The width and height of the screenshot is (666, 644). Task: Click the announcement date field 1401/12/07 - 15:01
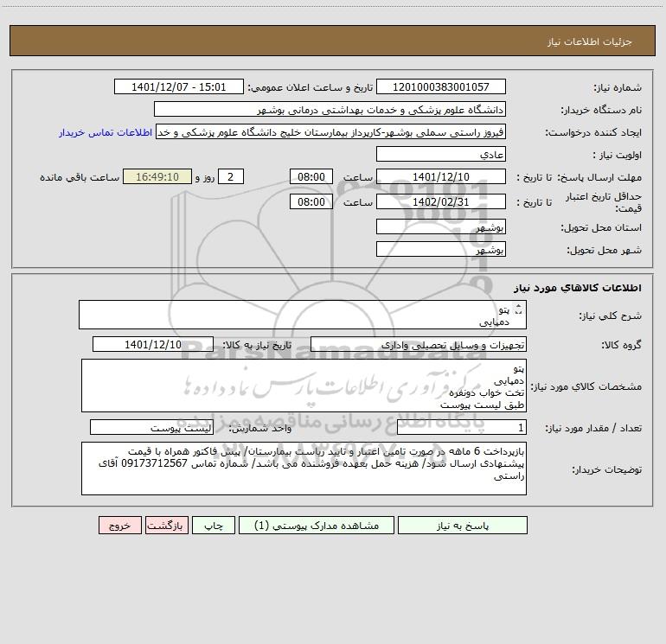(179, 86)
